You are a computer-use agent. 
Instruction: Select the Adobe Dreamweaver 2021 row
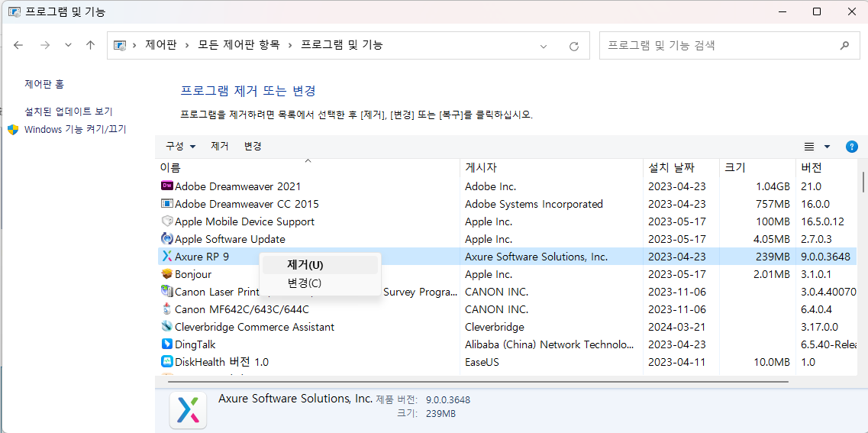pyautogui.click(x=506, y=186)
